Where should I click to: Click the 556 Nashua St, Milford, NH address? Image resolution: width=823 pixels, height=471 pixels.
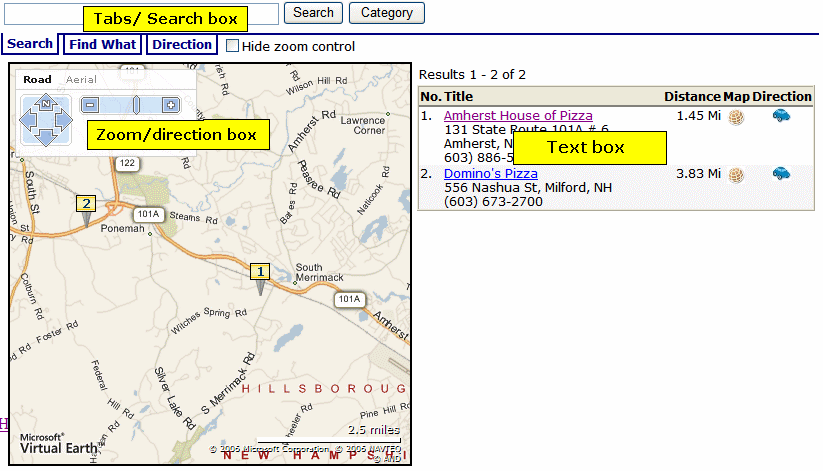point(528,187)
